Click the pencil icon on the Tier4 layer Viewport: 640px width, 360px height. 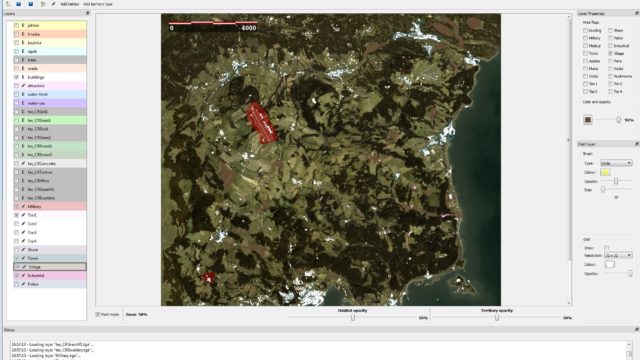23,241
